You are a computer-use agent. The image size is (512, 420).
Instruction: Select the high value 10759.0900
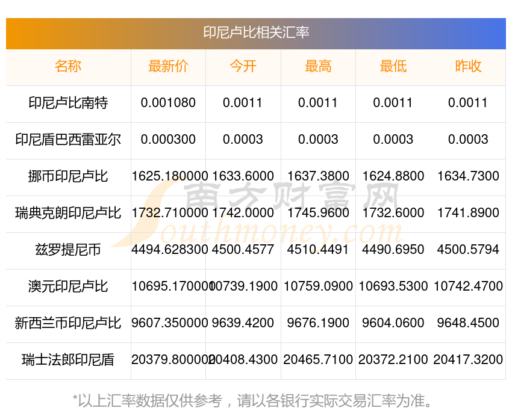318,286
